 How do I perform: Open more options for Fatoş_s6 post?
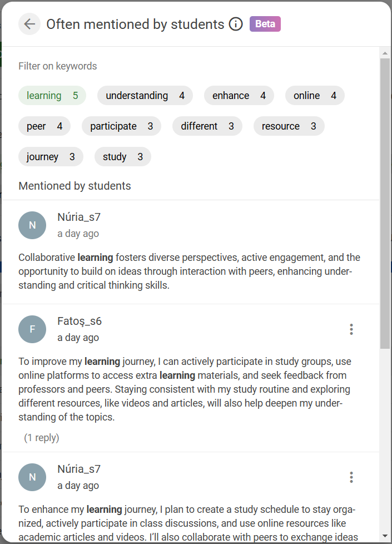(351, 329)
